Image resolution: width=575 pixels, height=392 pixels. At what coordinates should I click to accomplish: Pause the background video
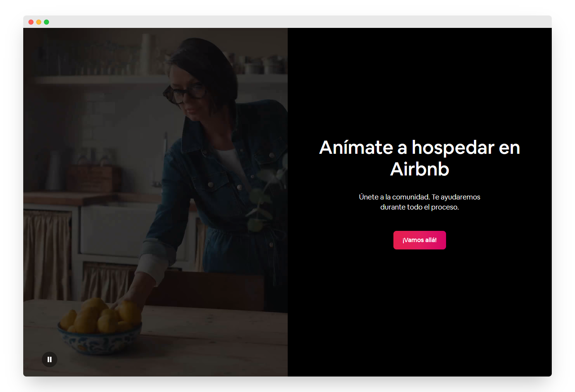50,359
